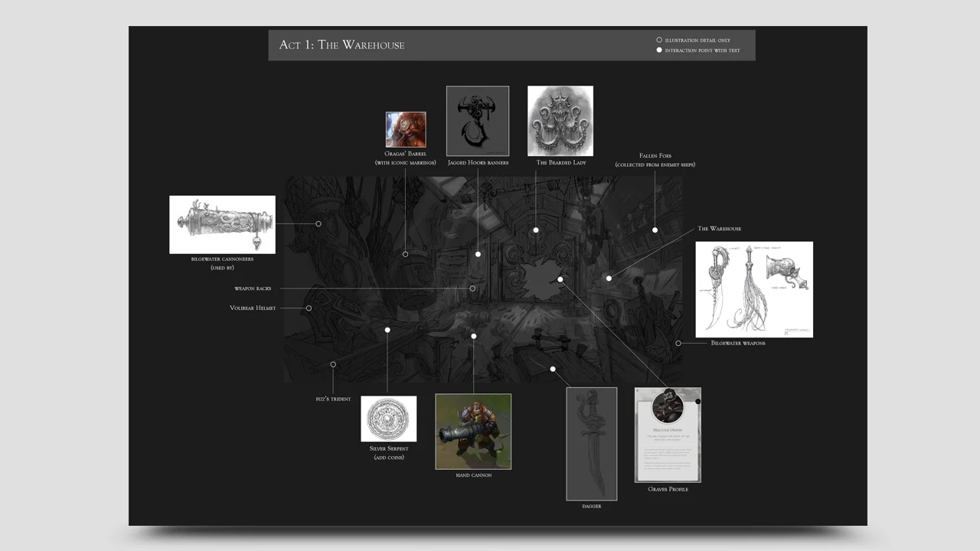Select the Jagged Hooks banners interaction point
Screen dimensions: 980x551
click(x=478, y=254)
